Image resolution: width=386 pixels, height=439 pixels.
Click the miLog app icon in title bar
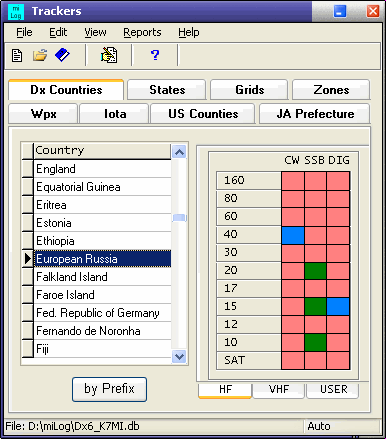pyautogui.click(x=16, y=12)
